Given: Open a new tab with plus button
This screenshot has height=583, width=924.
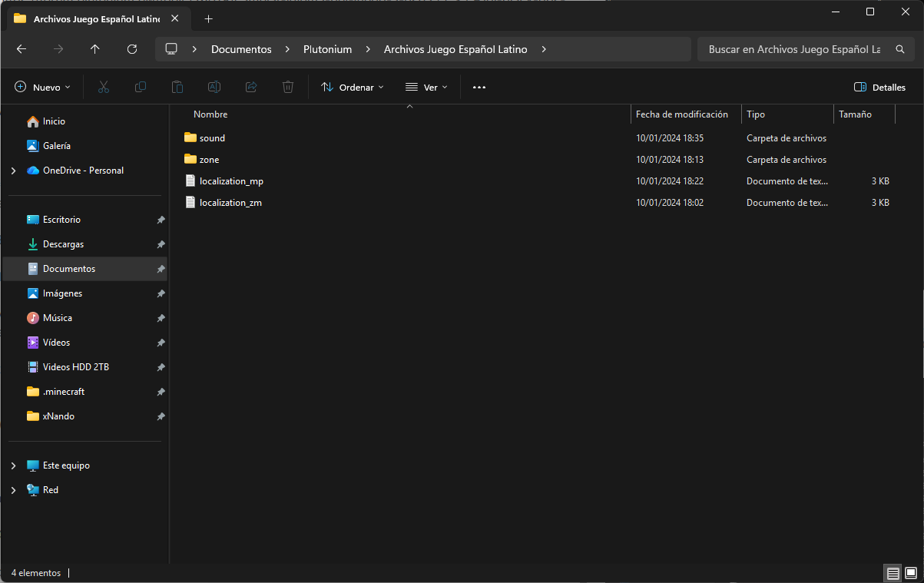Looking at the screenshot, I should 208,18.
